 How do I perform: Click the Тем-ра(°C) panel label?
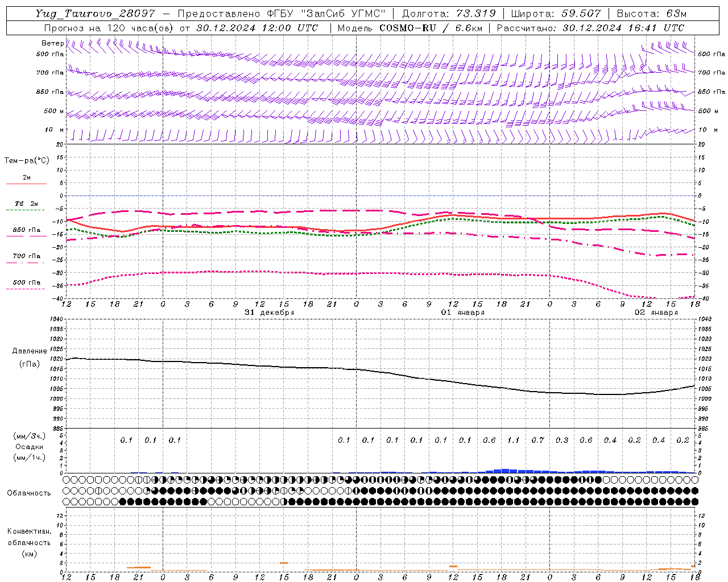click(x=27, y=161)
